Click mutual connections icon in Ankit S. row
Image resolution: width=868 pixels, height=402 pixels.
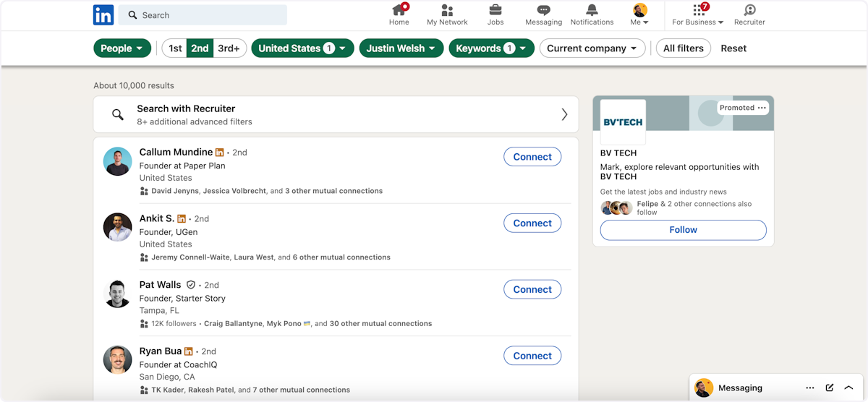pyautogui.click(x=144, y=257)
